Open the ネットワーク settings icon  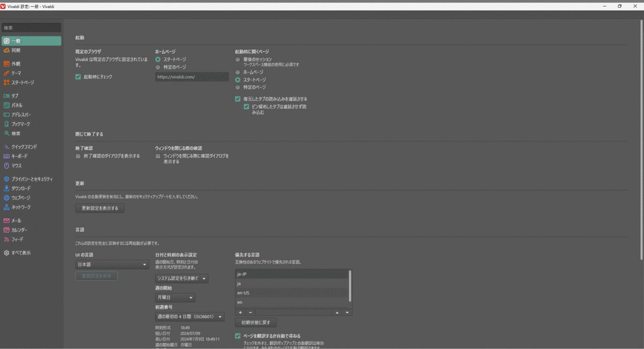[x=6, y=207]
